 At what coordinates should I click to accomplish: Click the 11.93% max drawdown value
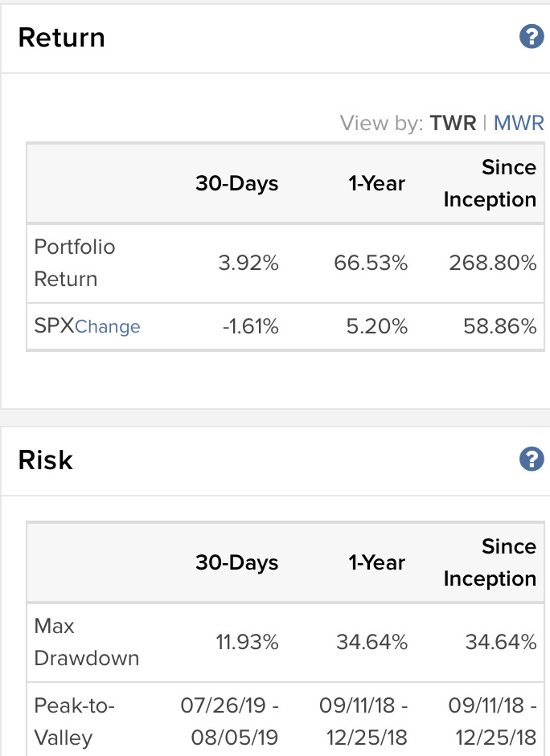tap(247, 642)
